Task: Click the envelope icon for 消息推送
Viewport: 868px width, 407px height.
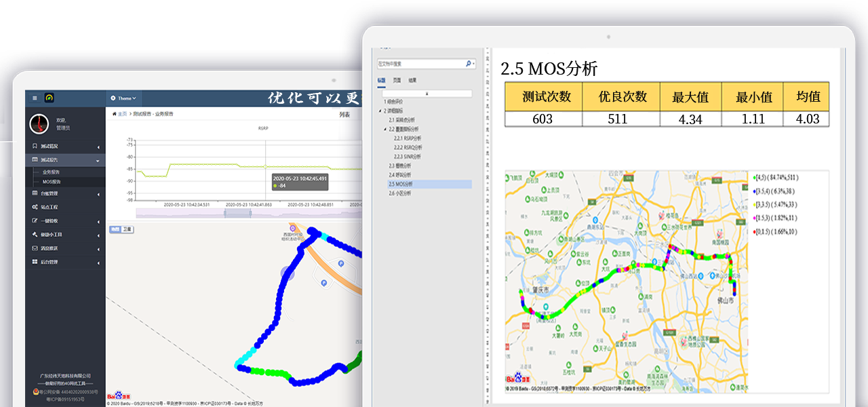Action: point(35,248)
